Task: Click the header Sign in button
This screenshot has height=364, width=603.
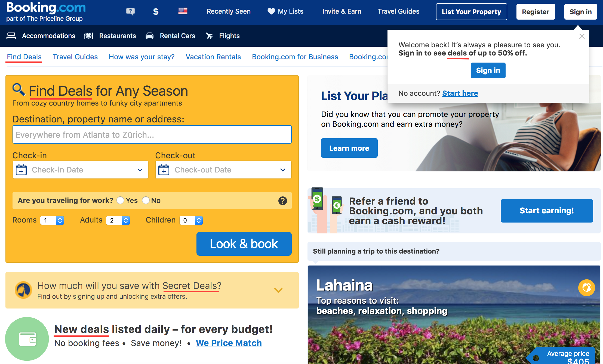Action: pos(580,12)
